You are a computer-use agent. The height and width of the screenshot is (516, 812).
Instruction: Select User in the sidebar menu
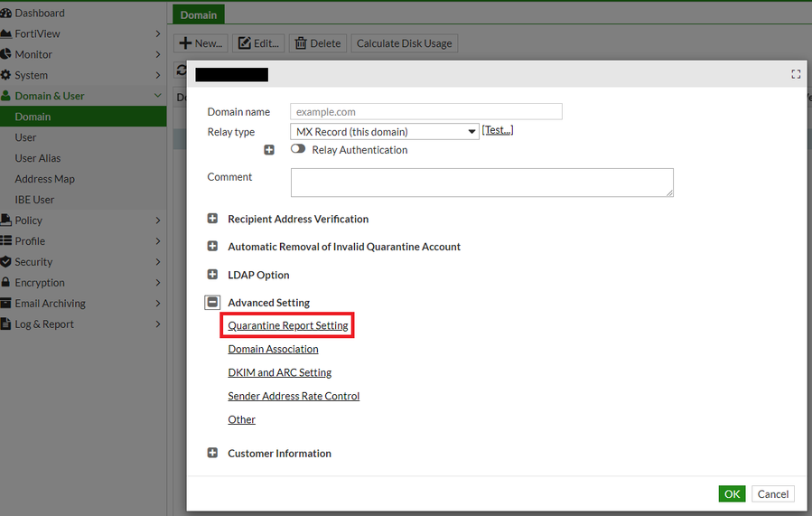coord(25,137)
